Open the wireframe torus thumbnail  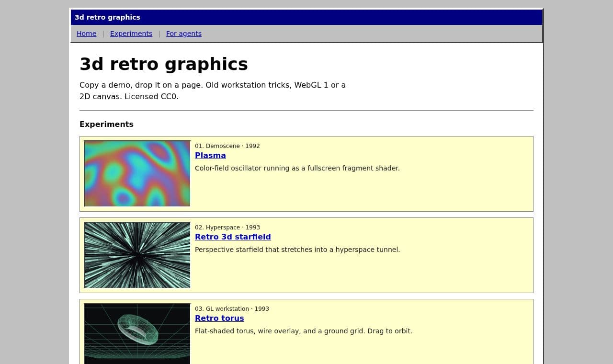click(x=137, y=333)
